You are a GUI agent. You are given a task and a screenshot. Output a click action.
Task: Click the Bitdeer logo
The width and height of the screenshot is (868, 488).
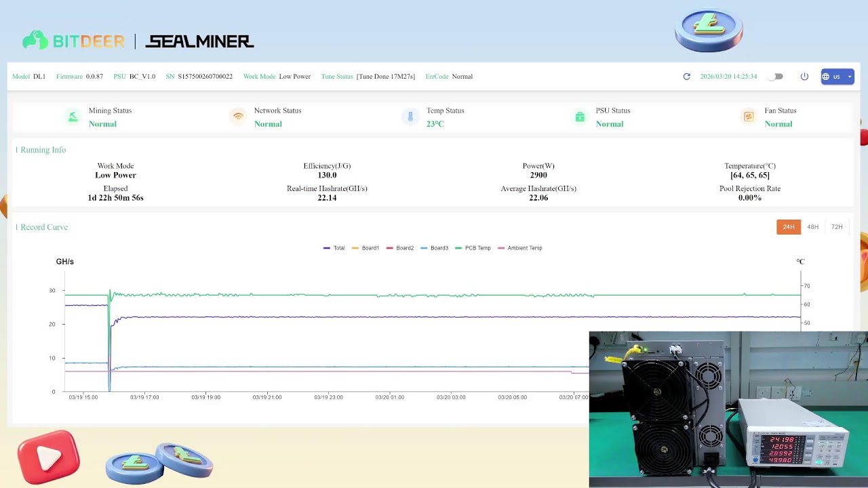tap(73, 41)
